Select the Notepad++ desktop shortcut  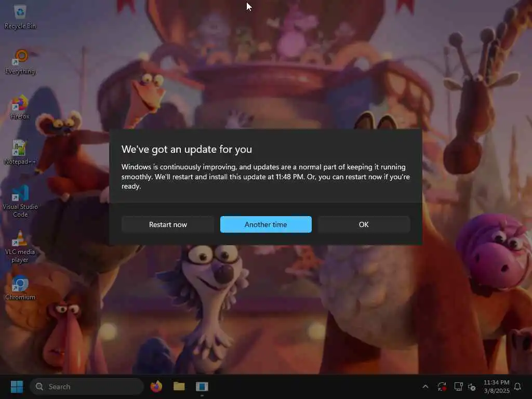pos(20,152)
